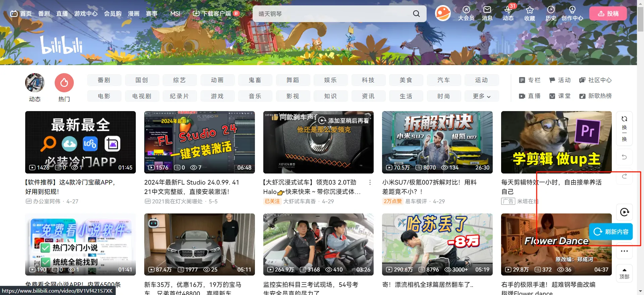
Task: Select the 音乐 category tab
Action: tap(255, 96)
